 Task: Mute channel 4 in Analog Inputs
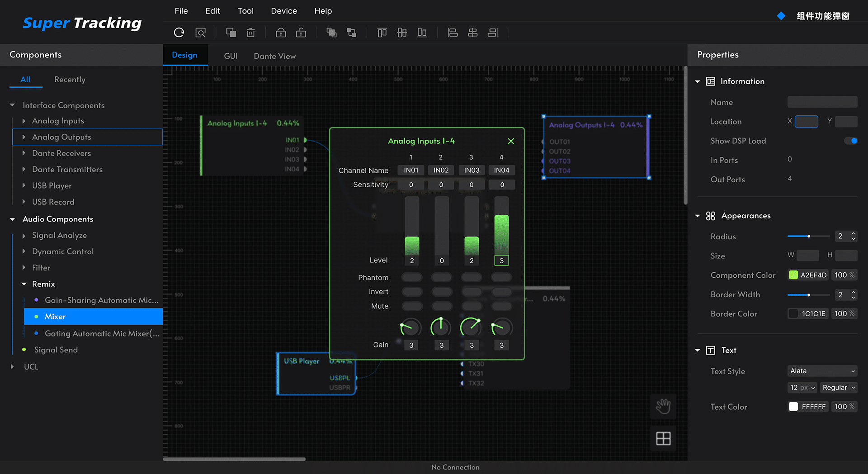501,306
